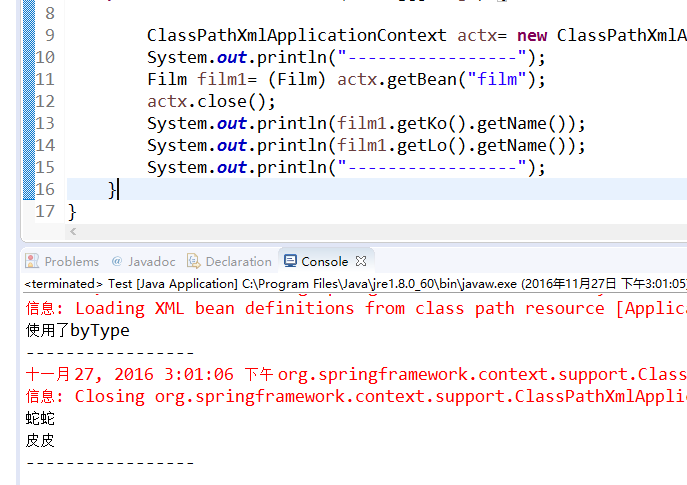Select the Console tab
This screenshot has width=687, height=485.
[325, 262]
